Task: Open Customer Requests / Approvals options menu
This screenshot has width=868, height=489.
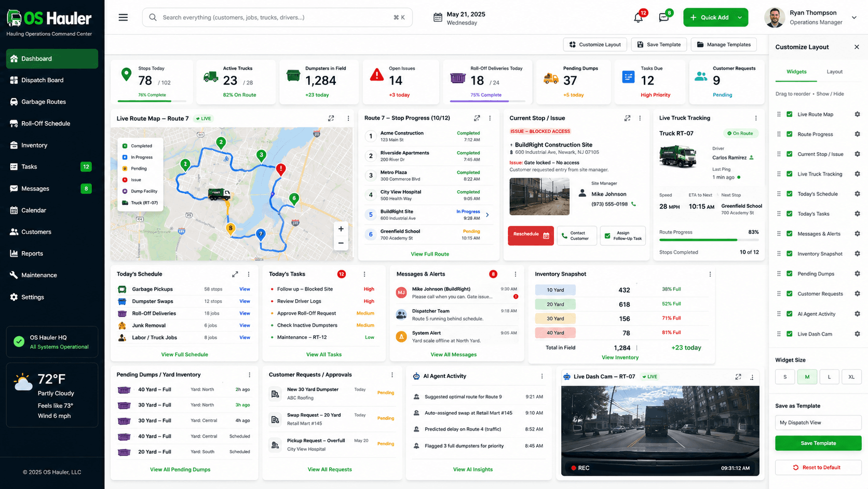Action: (x=392, y=375)
